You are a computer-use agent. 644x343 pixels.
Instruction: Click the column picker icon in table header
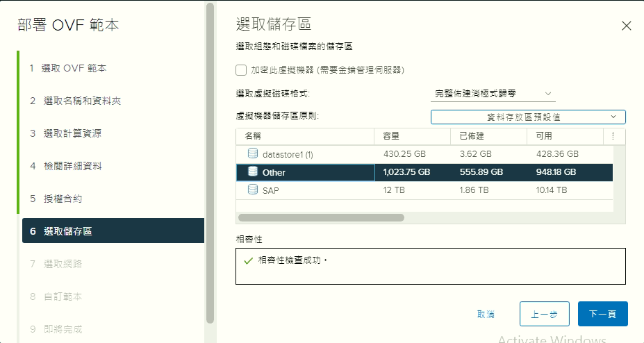point(612,136)
